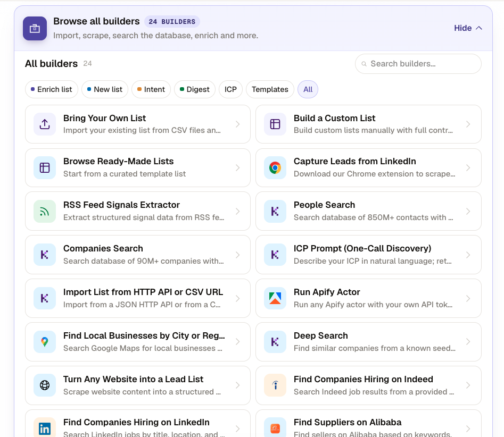The image size is (504, 437).
Task: Open Find Local Businesses via its chevron
Action: click(237, 342)
